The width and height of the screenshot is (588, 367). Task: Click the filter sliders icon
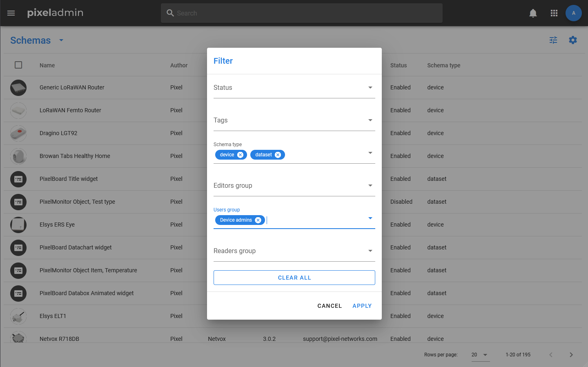point(553,40)
